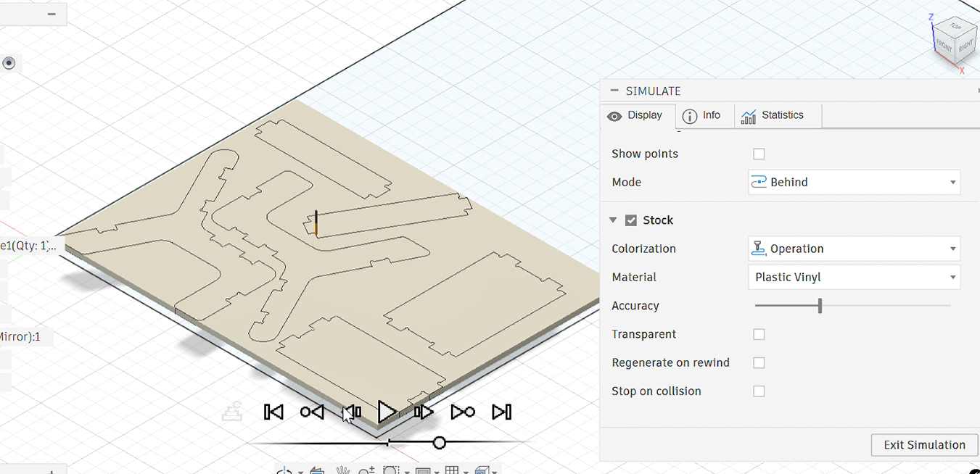The image size is (980, 474).
Task: Collapse the Stock section triangle
Action: [614, 220]
